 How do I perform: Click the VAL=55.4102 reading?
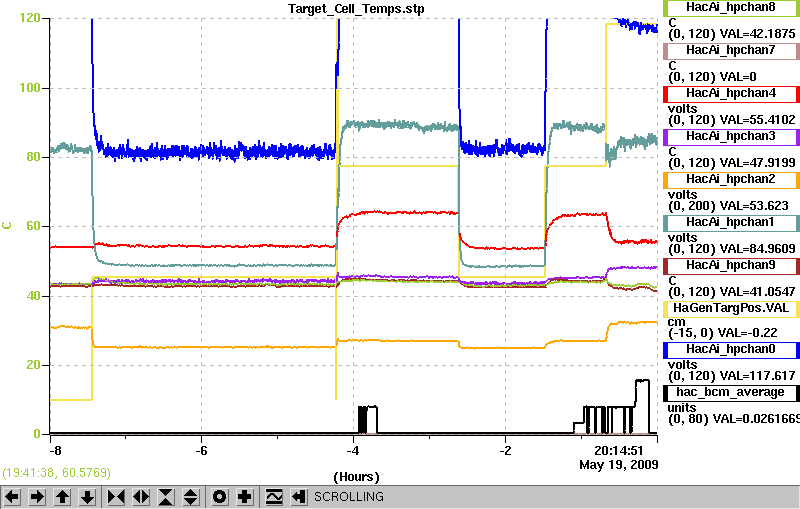757,120
